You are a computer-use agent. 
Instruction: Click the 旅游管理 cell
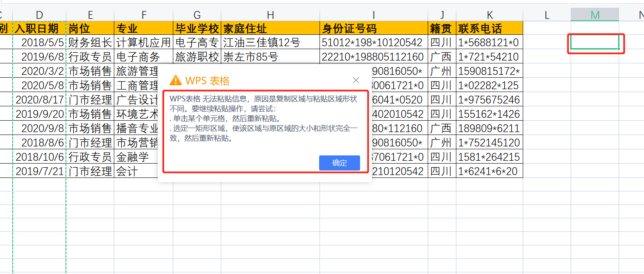[x=136, y=71]
